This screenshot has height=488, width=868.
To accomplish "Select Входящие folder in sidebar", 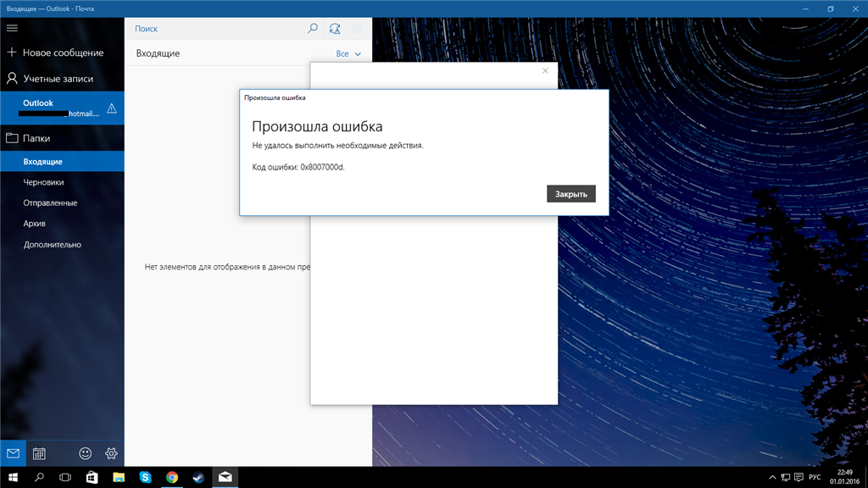I will tap(62, 162).
